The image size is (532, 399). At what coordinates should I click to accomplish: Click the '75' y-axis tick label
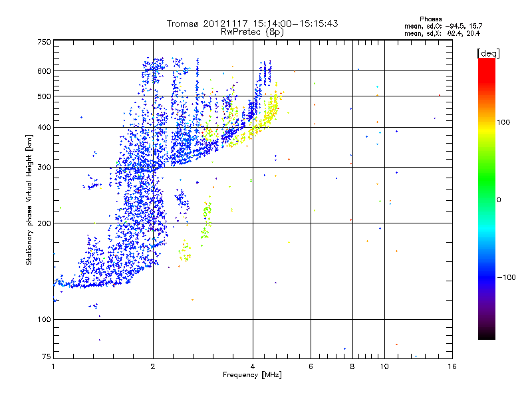click(47, 356)
